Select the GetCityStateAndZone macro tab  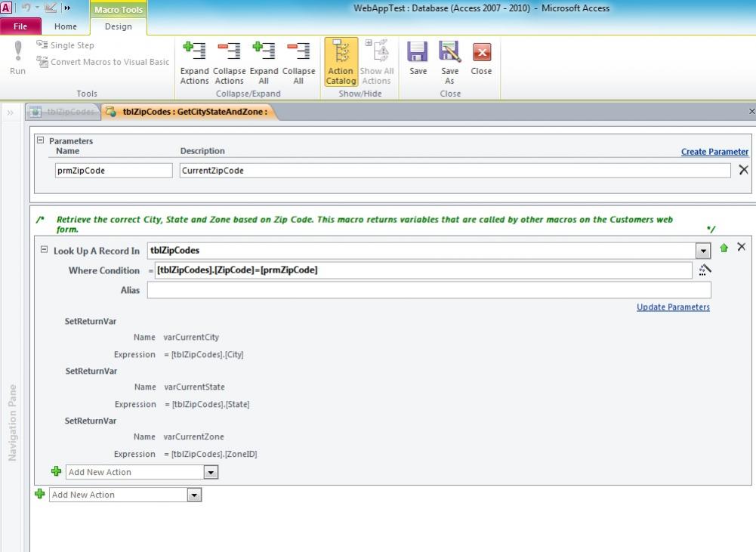coord(189,112)
